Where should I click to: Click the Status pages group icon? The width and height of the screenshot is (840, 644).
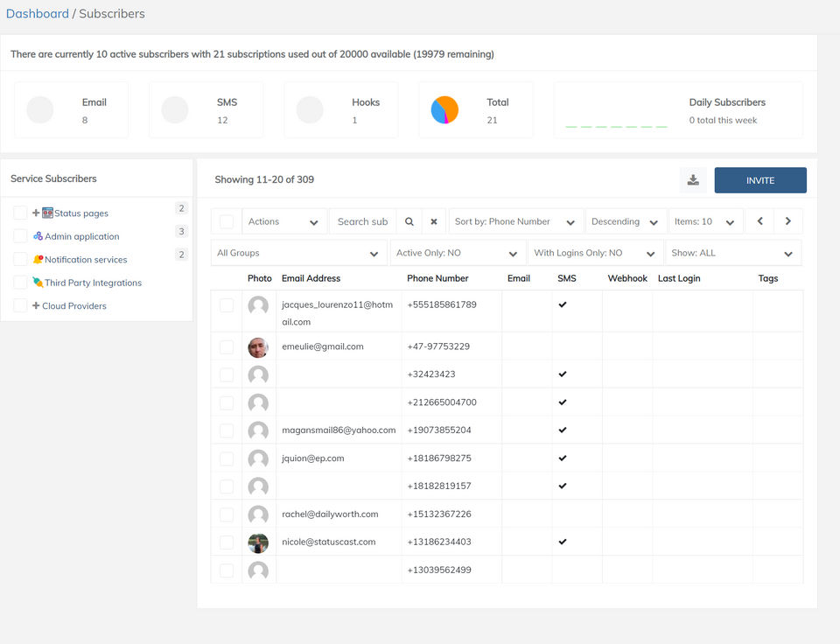point(47,213)
